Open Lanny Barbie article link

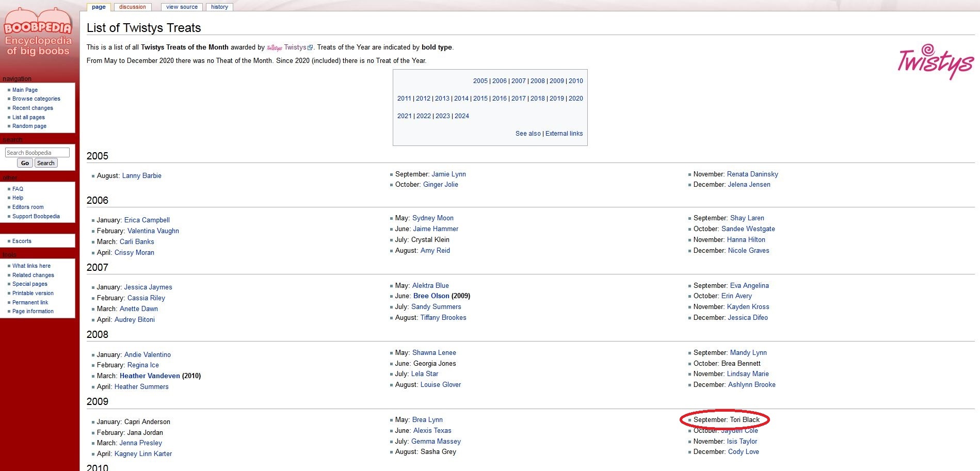click(x=142, y=176)
